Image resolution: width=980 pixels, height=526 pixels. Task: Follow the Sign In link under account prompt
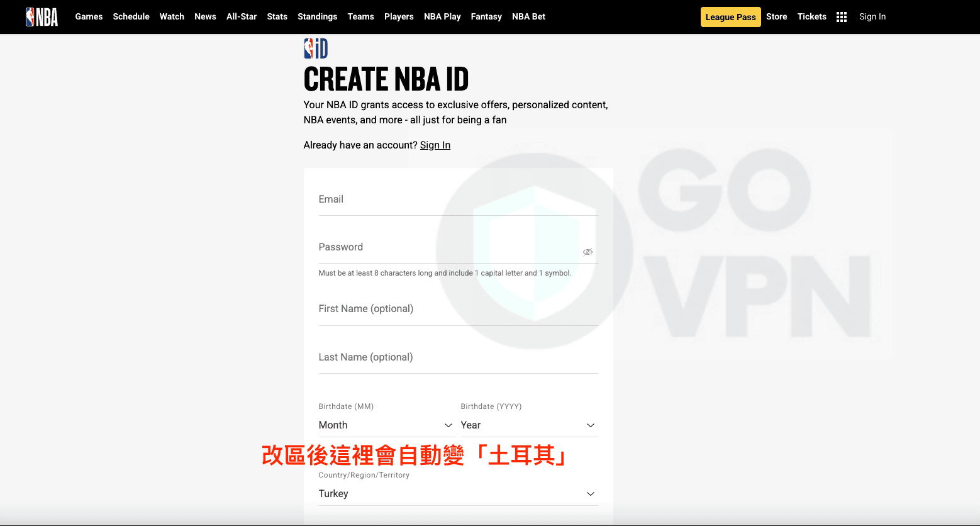click(x=435, y=145)
